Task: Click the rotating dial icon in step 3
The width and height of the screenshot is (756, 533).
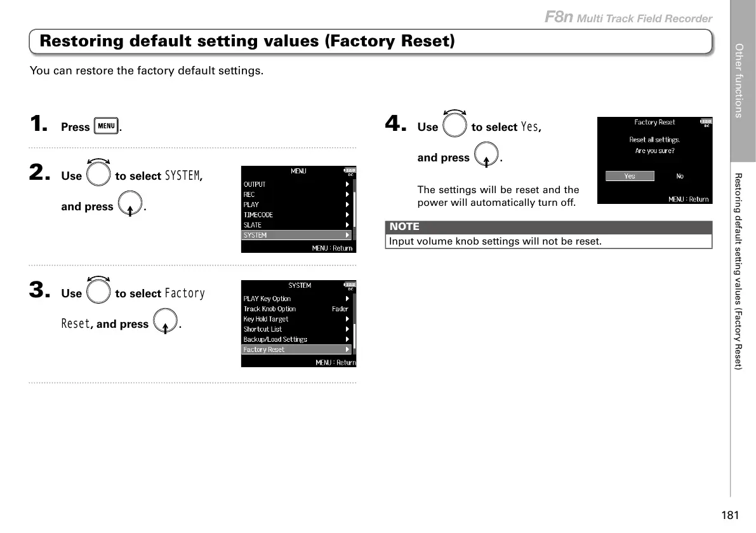Action: (x=98, y=290)
